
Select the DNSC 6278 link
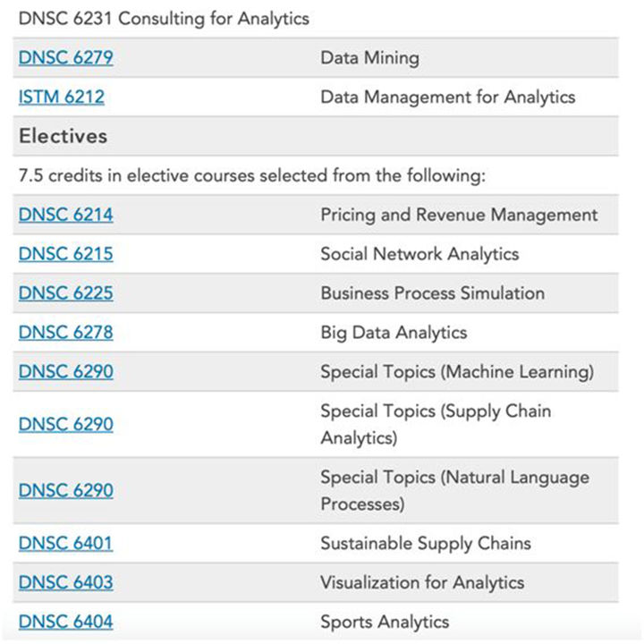pos(65,333)
